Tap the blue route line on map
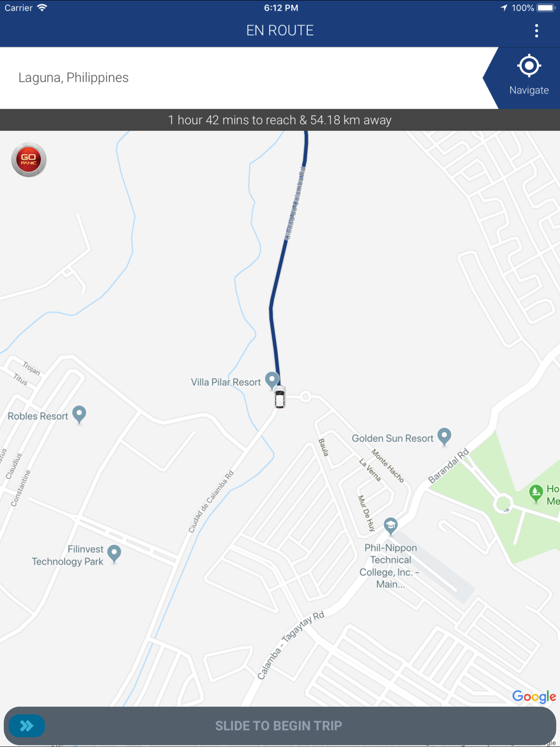560x747 pixels. pos(284,252)
